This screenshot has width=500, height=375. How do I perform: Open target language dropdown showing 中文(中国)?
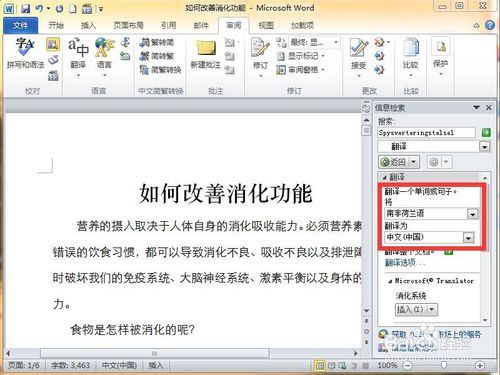pos(468,238)
